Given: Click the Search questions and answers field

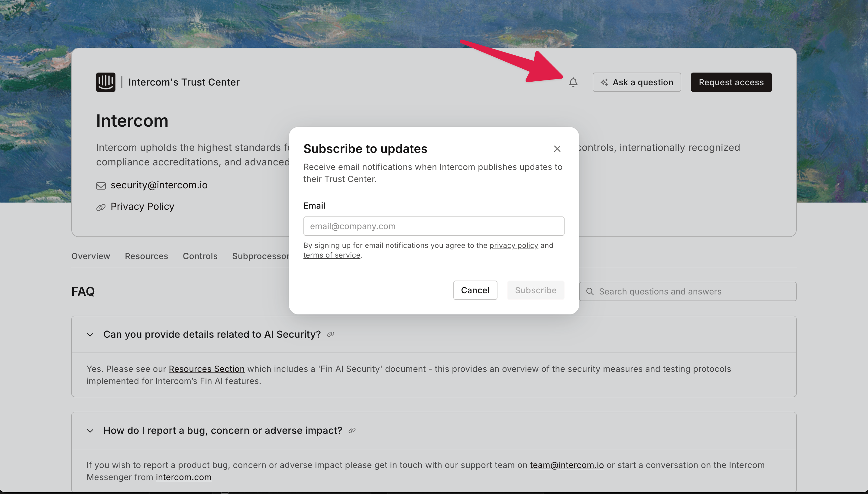Looking at the screenshot, I should point(688,291).
